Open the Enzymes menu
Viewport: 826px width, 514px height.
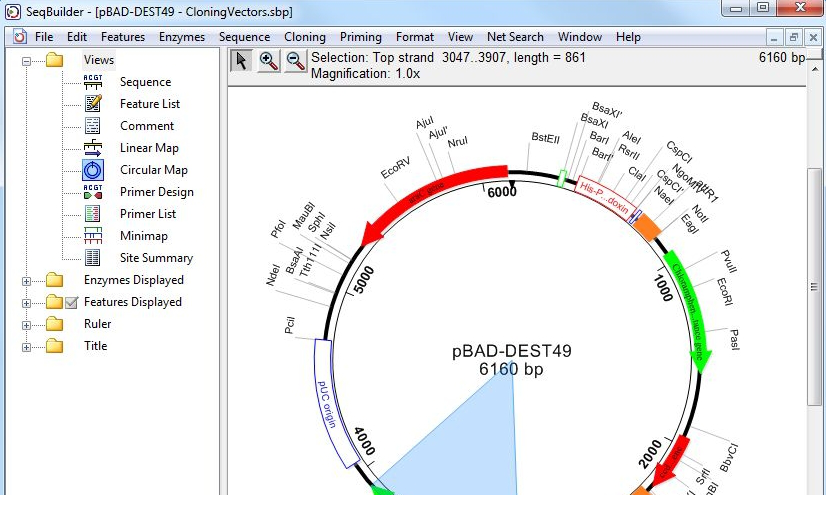pyautogui.click(x=182, y=37)
